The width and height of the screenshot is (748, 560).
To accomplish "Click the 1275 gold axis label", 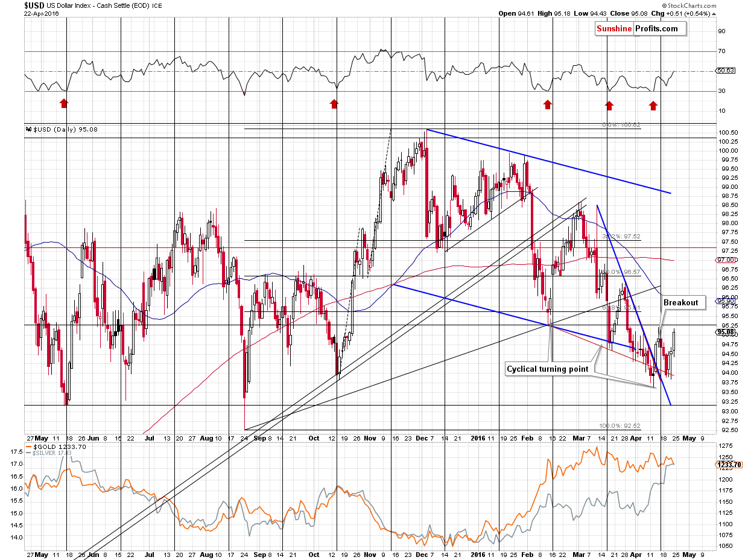I will (x=725, y=446).
